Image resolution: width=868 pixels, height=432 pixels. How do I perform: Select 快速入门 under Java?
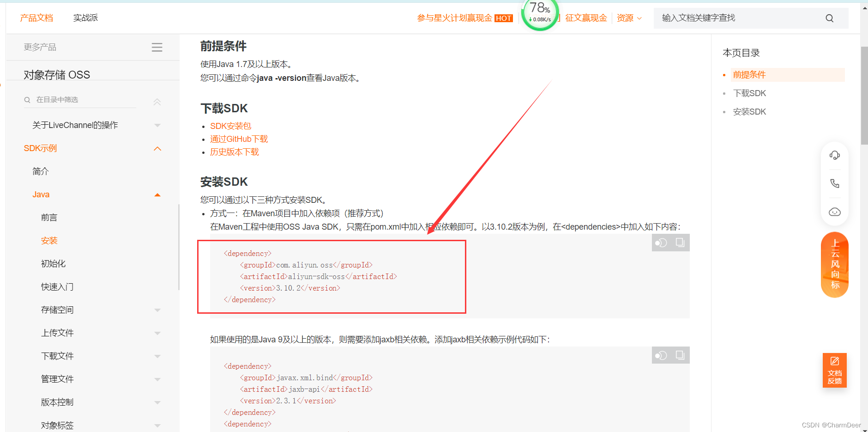pos(57,287)
